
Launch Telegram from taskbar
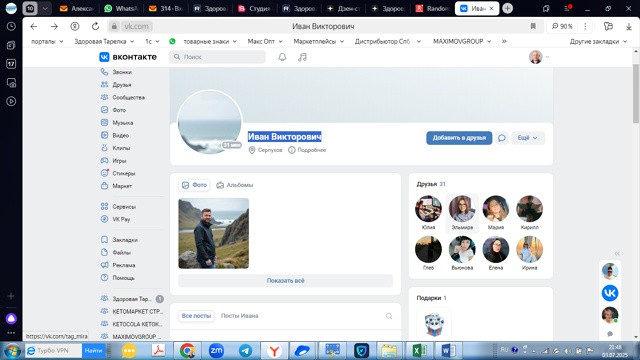(245, 351)
